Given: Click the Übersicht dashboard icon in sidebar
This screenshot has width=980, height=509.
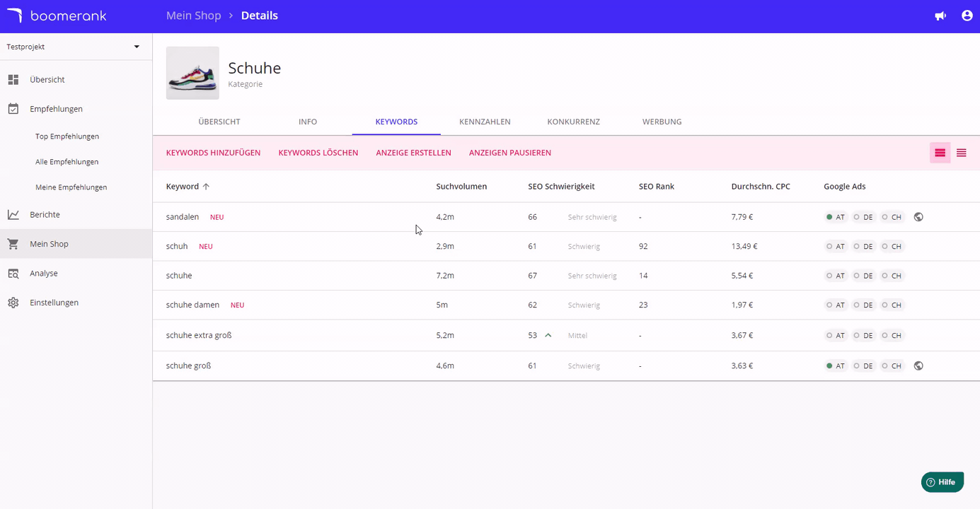Looking at the screenshot, I should click(x=13, y=80).
